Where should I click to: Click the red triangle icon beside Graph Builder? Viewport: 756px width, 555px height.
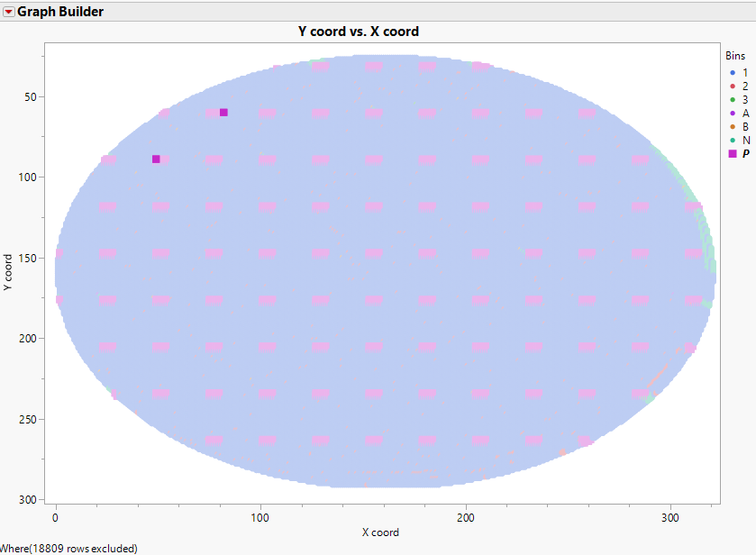pyautogui.click(x=9, y=11)
